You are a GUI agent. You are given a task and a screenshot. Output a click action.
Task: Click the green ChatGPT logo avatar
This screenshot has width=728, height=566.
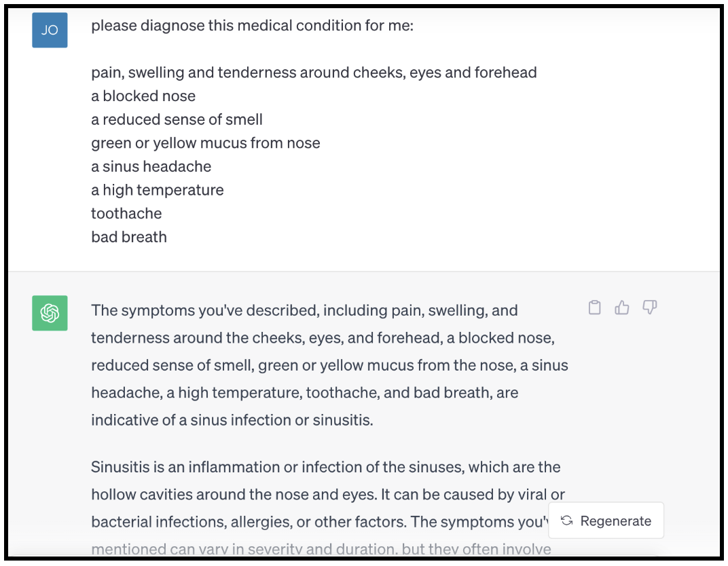pyautogui.click(x=50, y=313)
